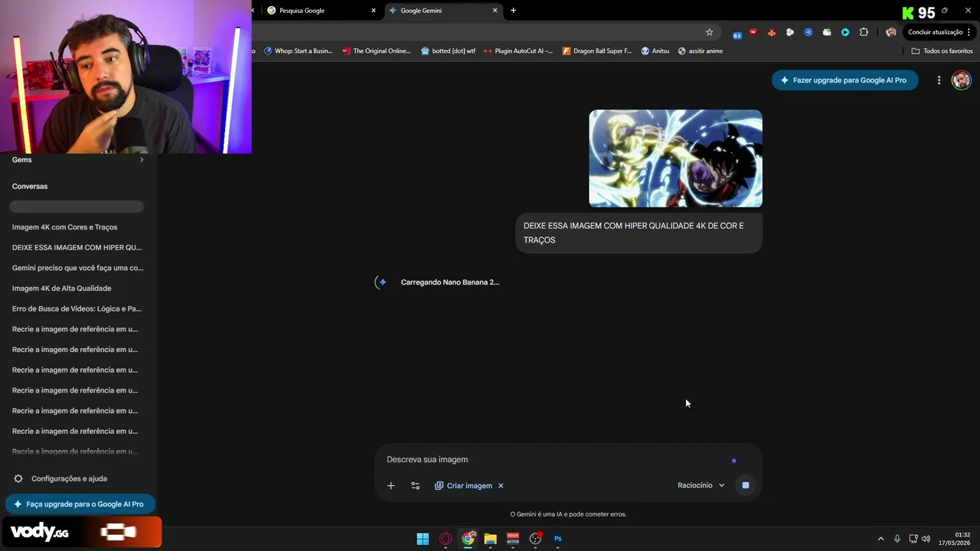Show hidden tray icons chevron
980x551 pixels.
click(x=880, y=539)
